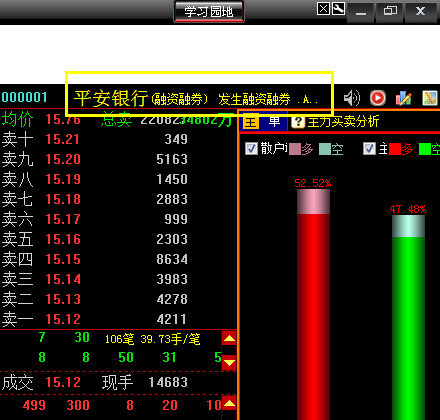Click the 成交 label
Image resolution: width=440 pixels, height=420 pixels.
17,382
